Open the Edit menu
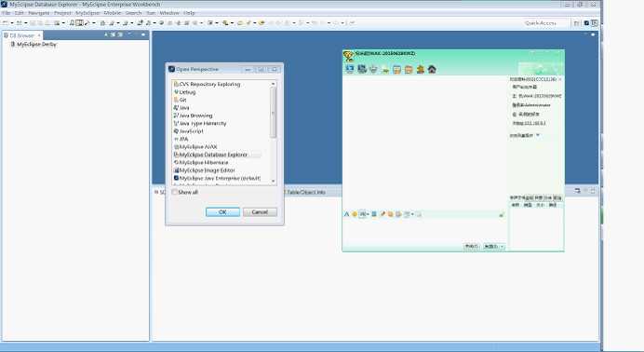Viewport: 644px width, 352px height. tap(19, 13)
